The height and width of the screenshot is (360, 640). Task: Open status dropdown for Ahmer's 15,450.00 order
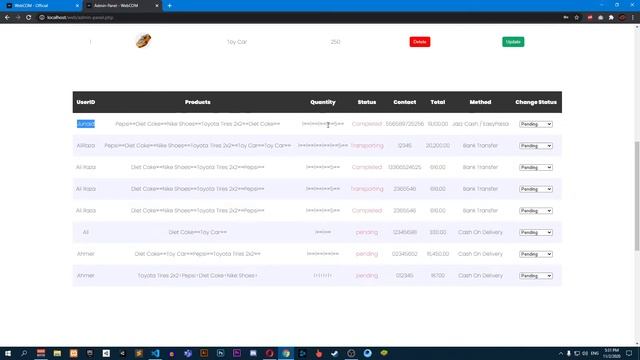(x=536, y=254)
